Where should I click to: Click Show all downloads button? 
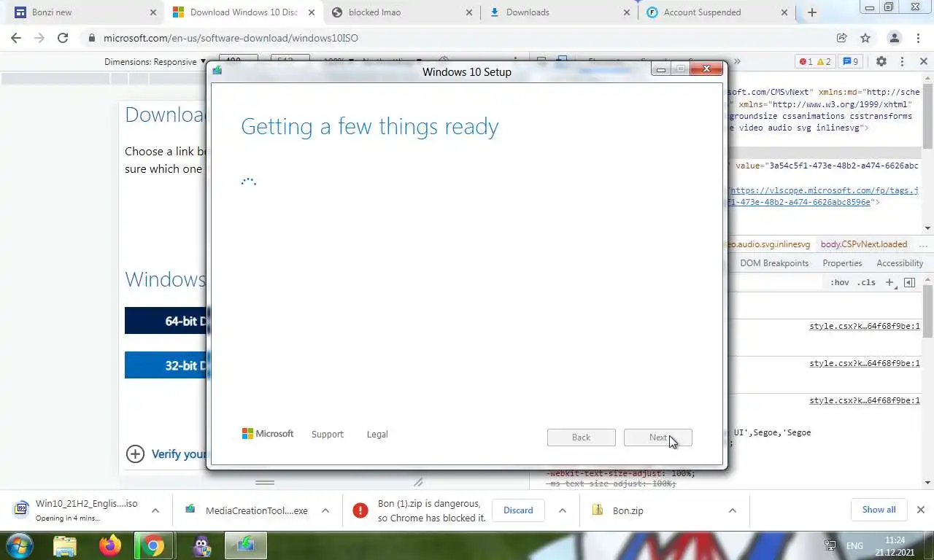click(x=879, y=510)
